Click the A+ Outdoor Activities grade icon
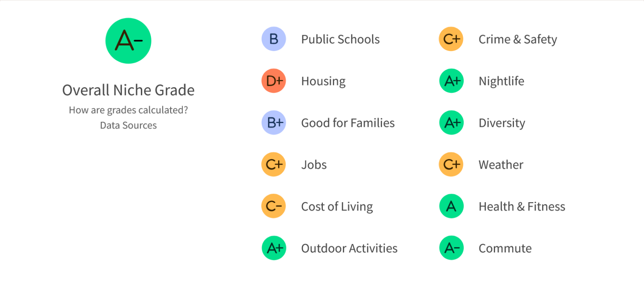The height and width of the screenshot is (283, 644). (x=274, y=248)
